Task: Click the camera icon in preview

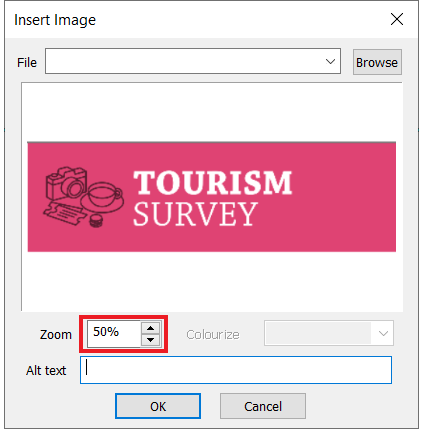Action: (66, 183)
